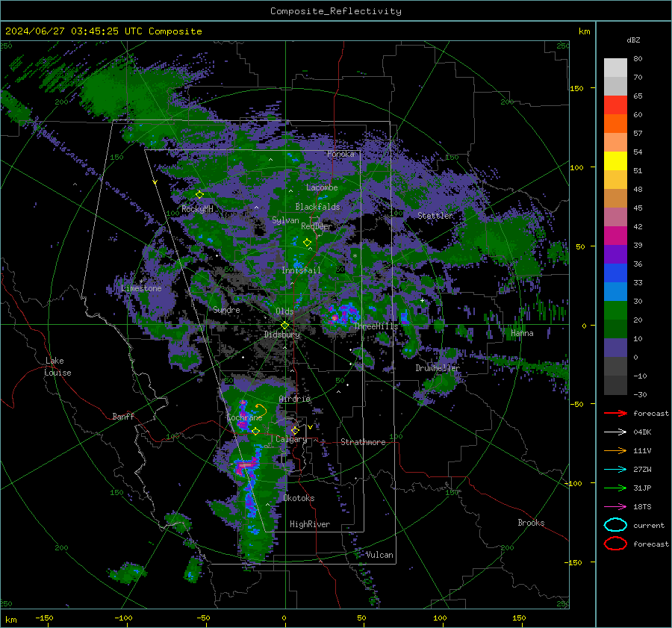Screen dimensions: 672x628
Task: Click the green 31JP arrow in legend
Action: pos(615,488)
